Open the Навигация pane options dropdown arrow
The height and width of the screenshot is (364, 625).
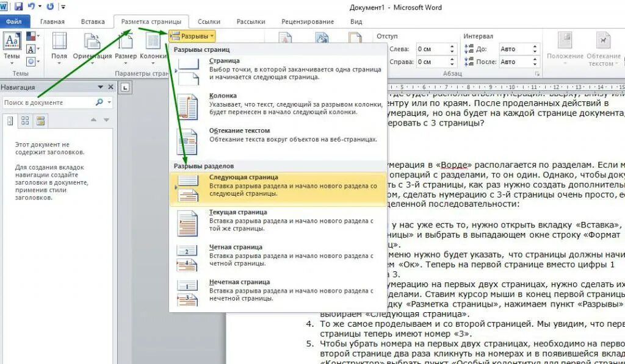tap(101, 87)
